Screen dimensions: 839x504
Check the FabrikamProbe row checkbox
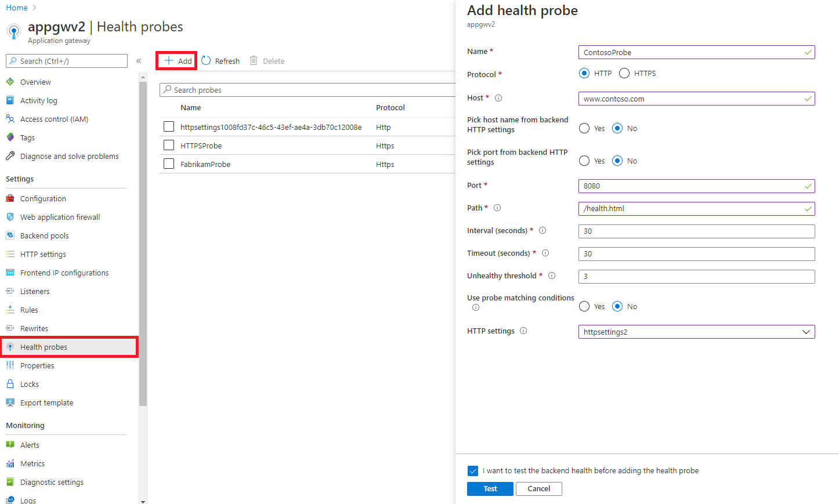(169, 164)
